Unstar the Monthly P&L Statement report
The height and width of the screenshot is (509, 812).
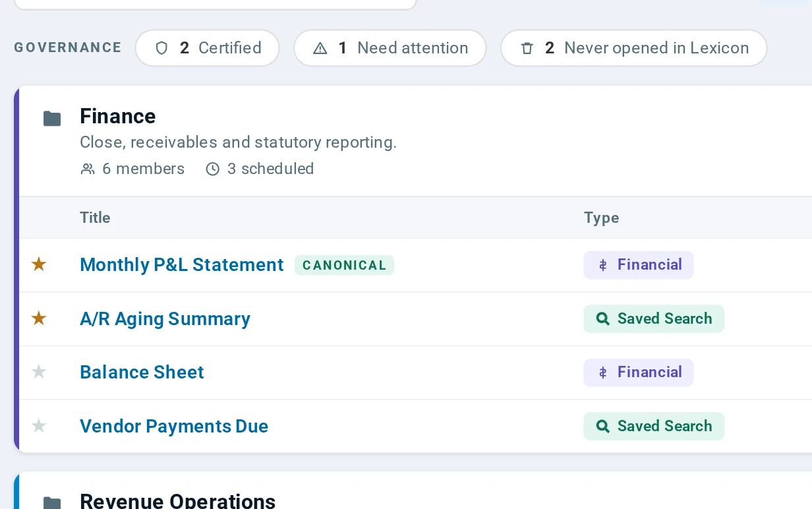click(x=39, y=265)
